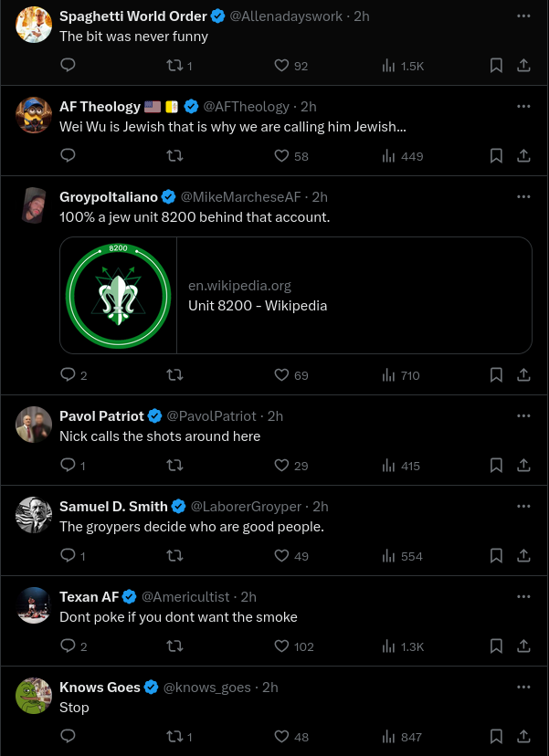The width and height of the screenshot is (549, 756).
Task: Bookmark the Texan AF post
Action: [x=496, y=646]
